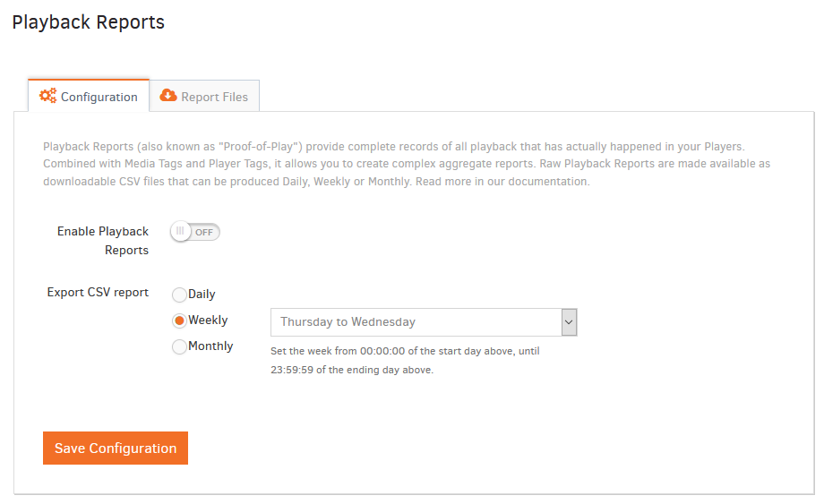Choose the Monthly export option
This screenshot has width=824, height=504.
179,346
